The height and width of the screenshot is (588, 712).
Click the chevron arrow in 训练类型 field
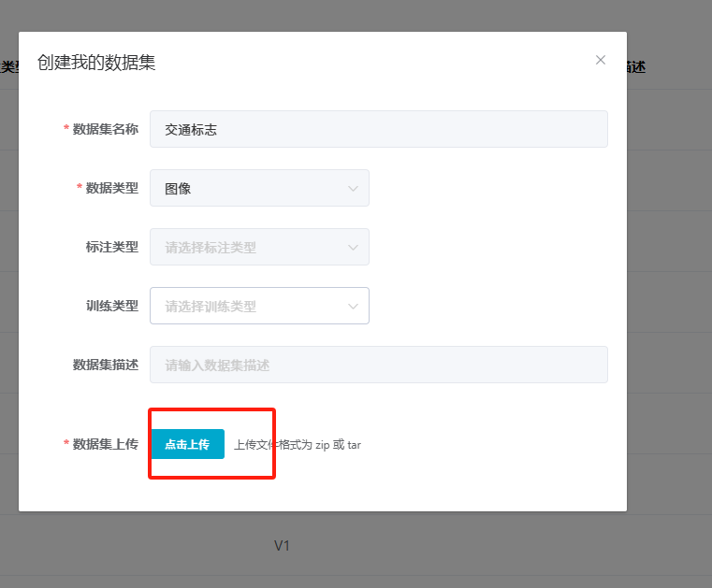click(x=354, y=306)
